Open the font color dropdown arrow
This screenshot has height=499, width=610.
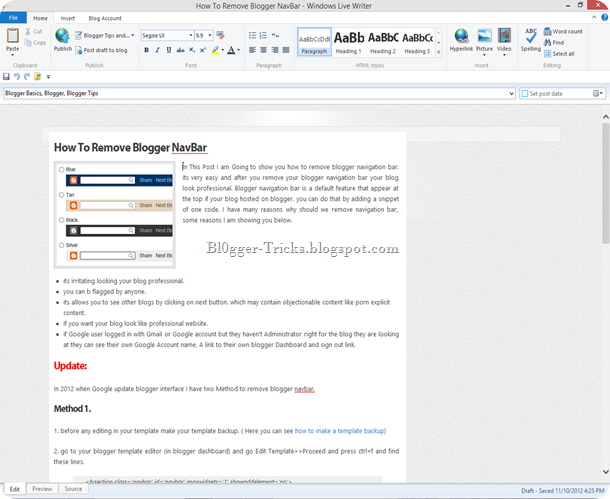[x=238, y=50]
